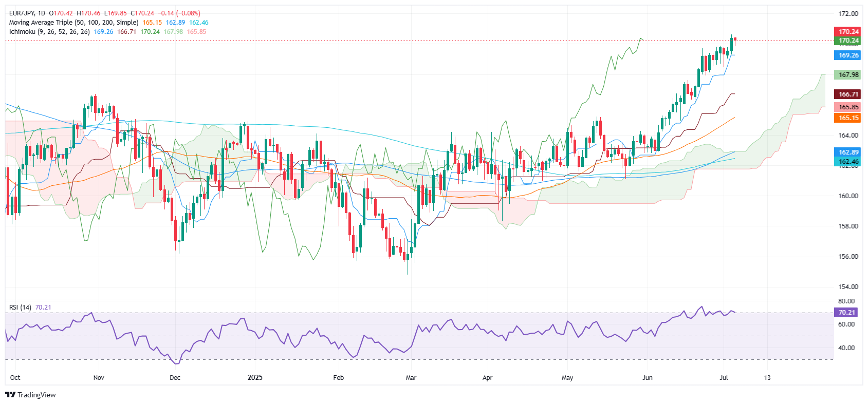This screenshot has height=404, width=868.
Task: Click the Mar marker on time axis
Action: point(411,378)
